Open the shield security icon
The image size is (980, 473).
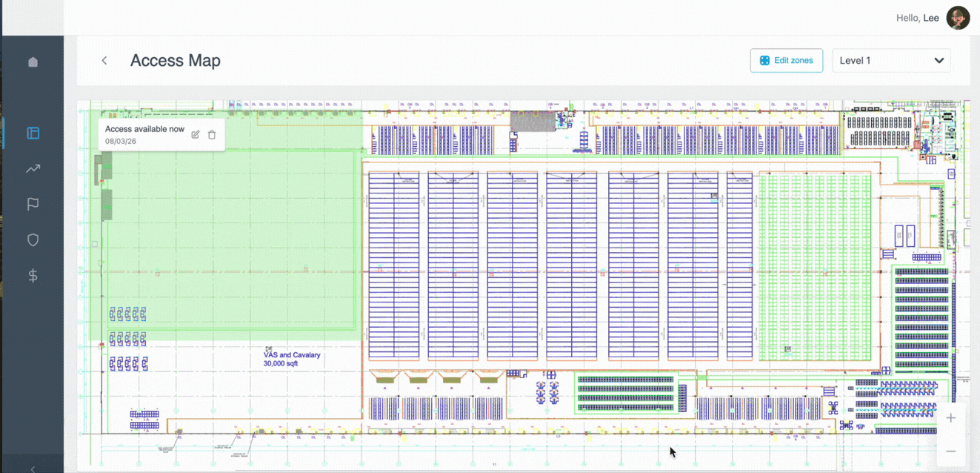click(33, 240)
